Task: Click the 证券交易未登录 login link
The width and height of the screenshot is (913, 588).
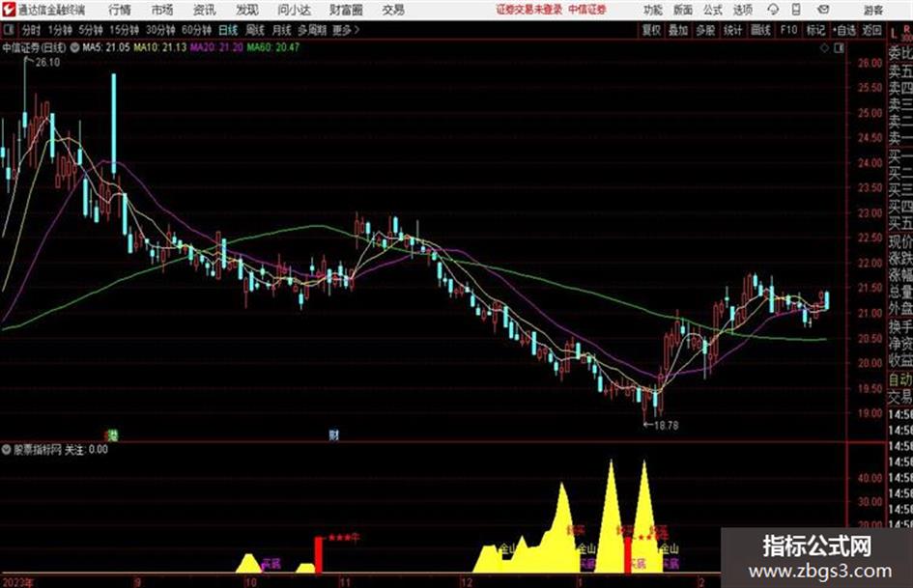Action: pyautogui.click(x=529, y=10)
